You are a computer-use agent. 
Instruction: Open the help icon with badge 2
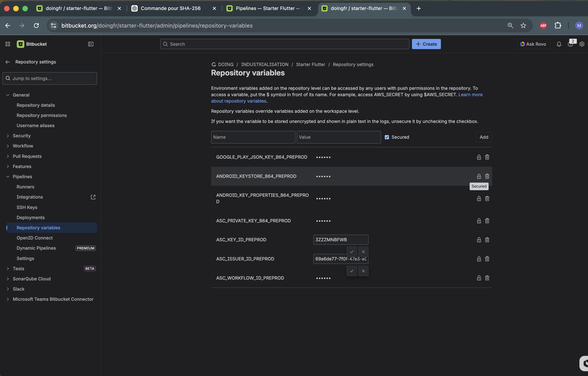tap(570, 44)
